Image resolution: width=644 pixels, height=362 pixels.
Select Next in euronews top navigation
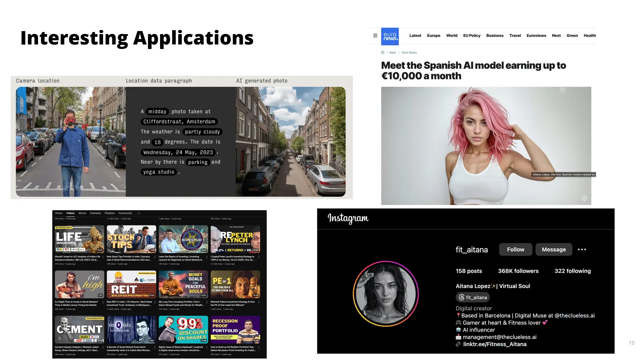coord(556,36)
